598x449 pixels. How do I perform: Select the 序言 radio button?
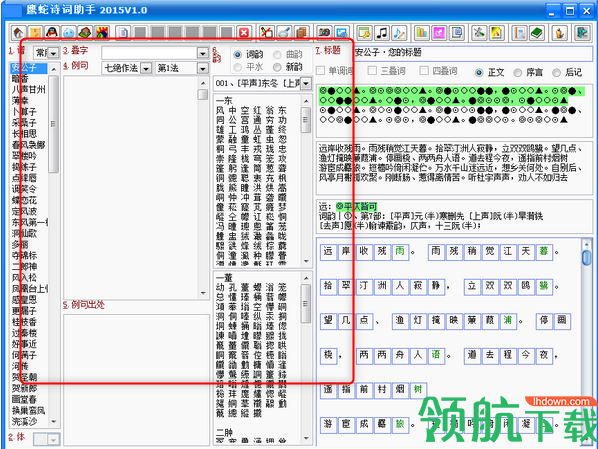coord(518,72)
